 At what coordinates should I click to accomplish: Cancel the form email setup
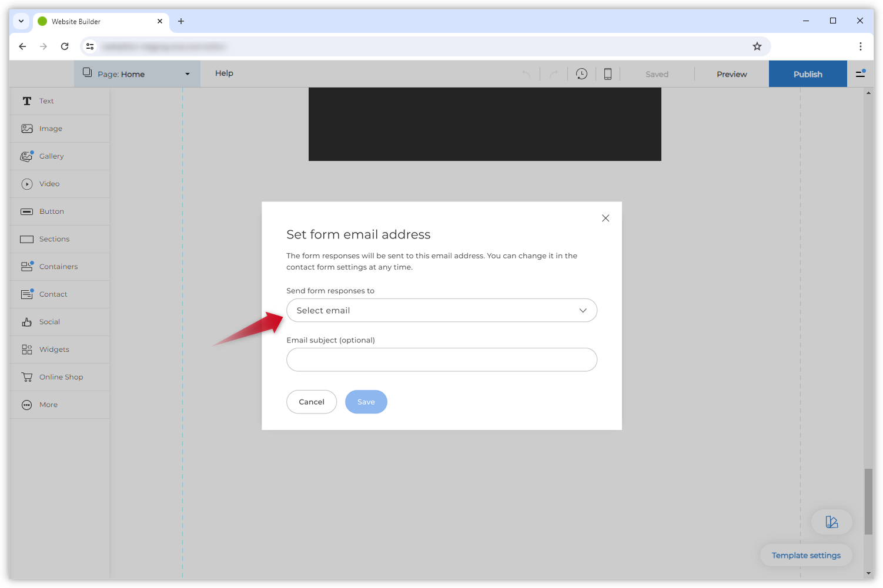pos(311,401)
